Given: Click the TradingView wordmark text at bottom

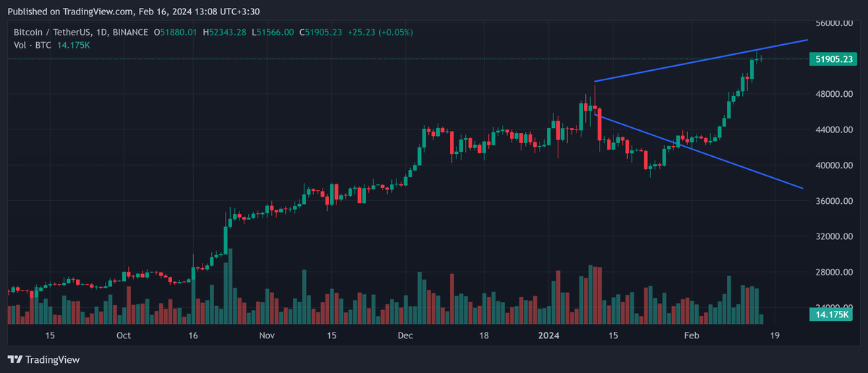Looking at the screenshot, I should [52, 359].
